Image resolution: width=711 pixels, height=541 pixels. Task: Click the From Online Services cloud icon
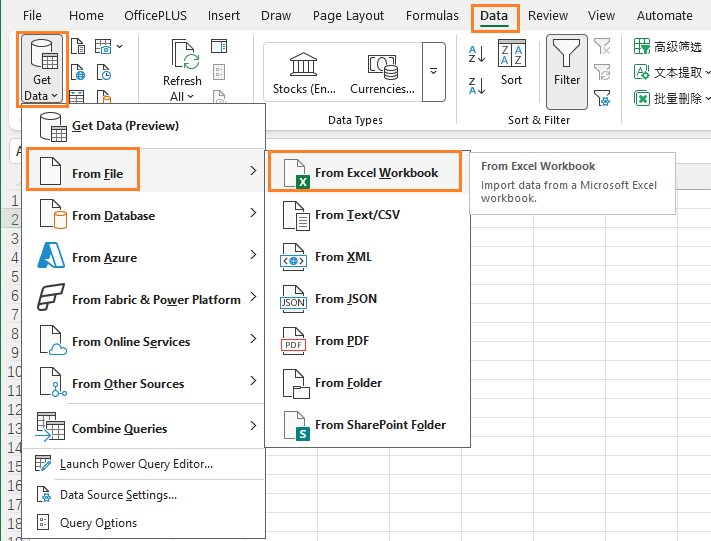[52, 340]
